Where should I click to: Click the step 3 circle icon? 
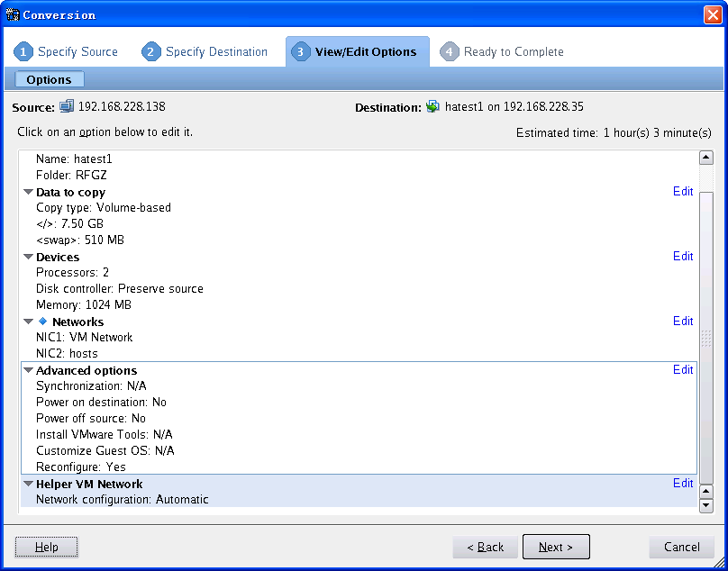(300, 52)
